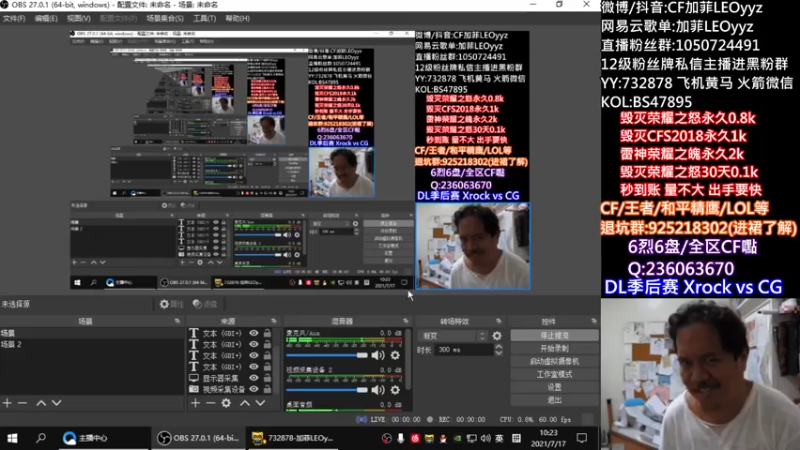Open the 732878 taskbar window
This screenshot has height=450, width=800.
(x=293, y=438)
